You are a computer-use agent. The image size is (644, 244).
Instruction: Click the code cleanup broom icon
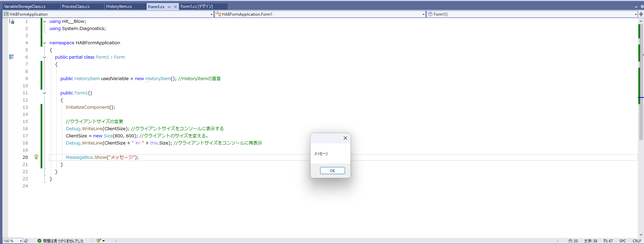(99, 241)
